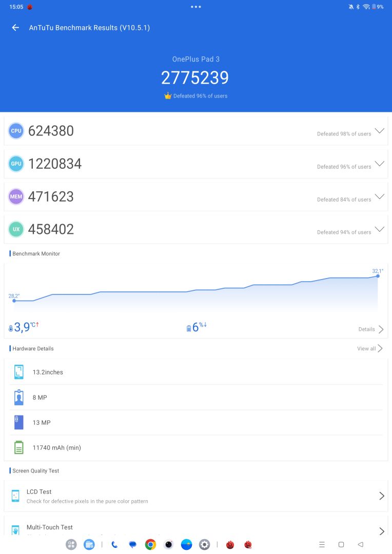Click the GPU score 1220834

click(x=55, y=164)
